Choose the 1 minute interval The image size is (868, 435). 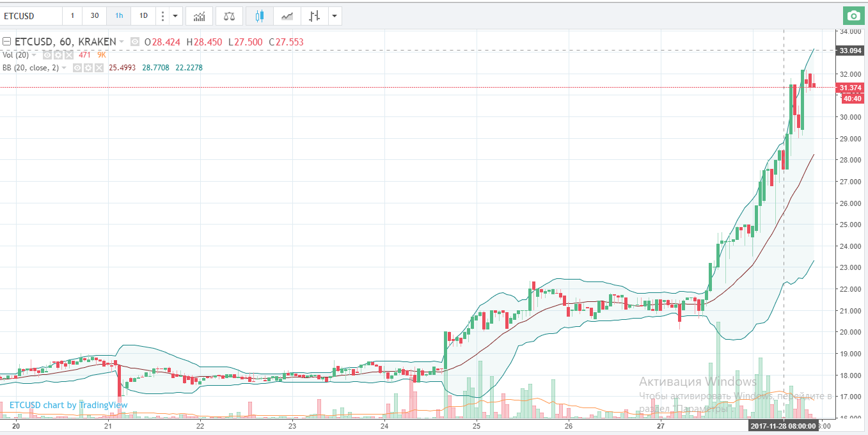click(72, 16)
